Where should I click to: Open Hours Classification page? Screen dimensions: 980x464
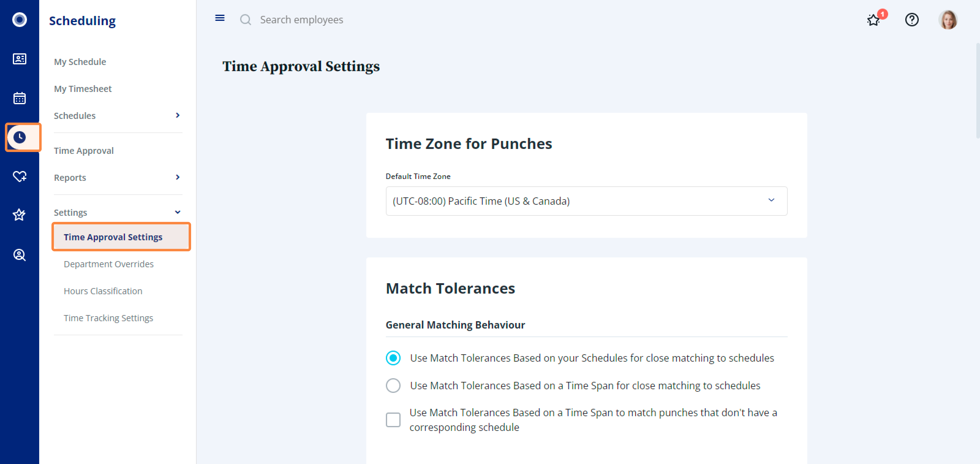[x=103, y=291]
